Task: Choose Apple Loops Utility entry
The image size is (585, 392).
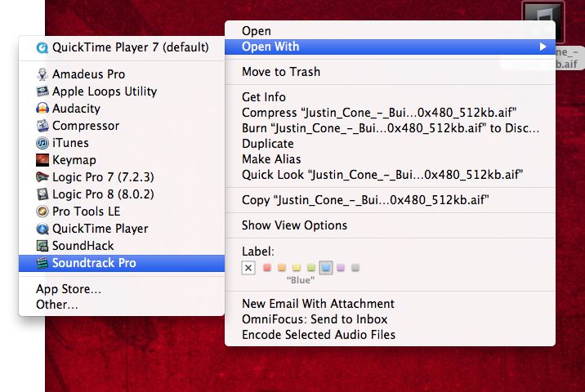Action: point(122,91)
